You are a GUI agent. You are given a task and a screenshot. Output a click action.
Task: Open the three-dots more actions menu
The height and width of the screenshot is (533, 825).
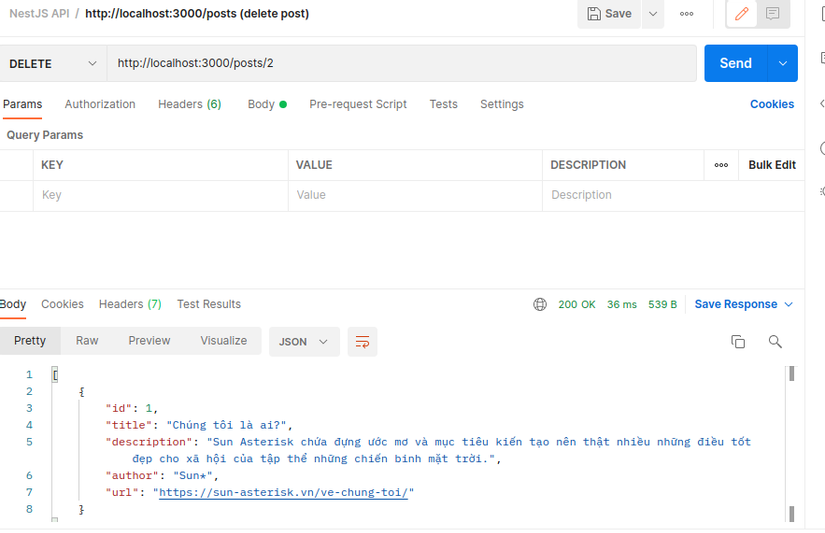pos(686,14)
